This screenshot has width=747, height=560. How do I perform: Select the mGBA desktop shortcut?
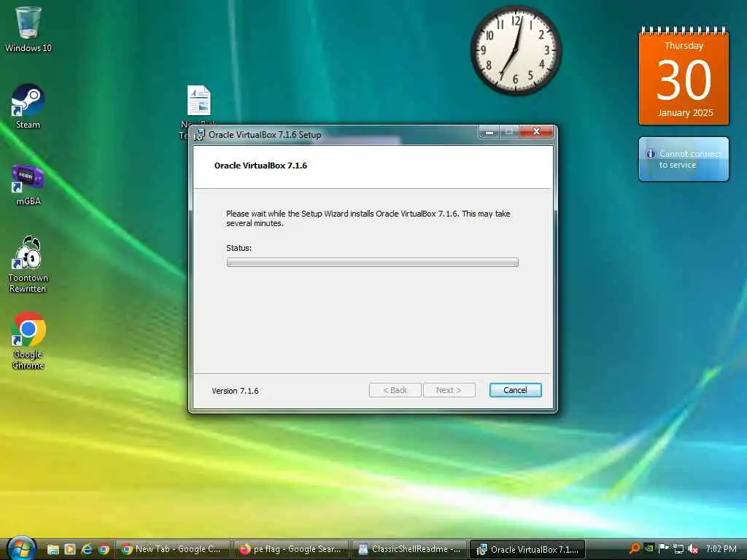28,184
